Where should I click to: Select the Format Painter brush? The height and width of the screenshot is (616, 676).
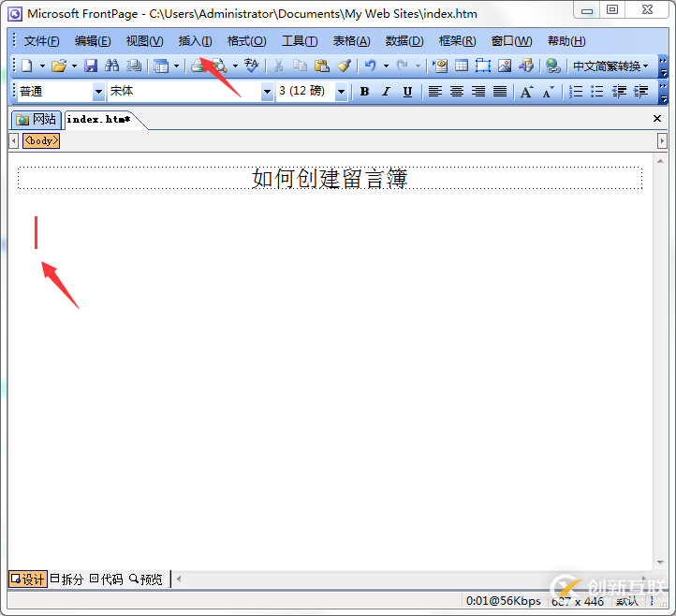click(344, 66)
